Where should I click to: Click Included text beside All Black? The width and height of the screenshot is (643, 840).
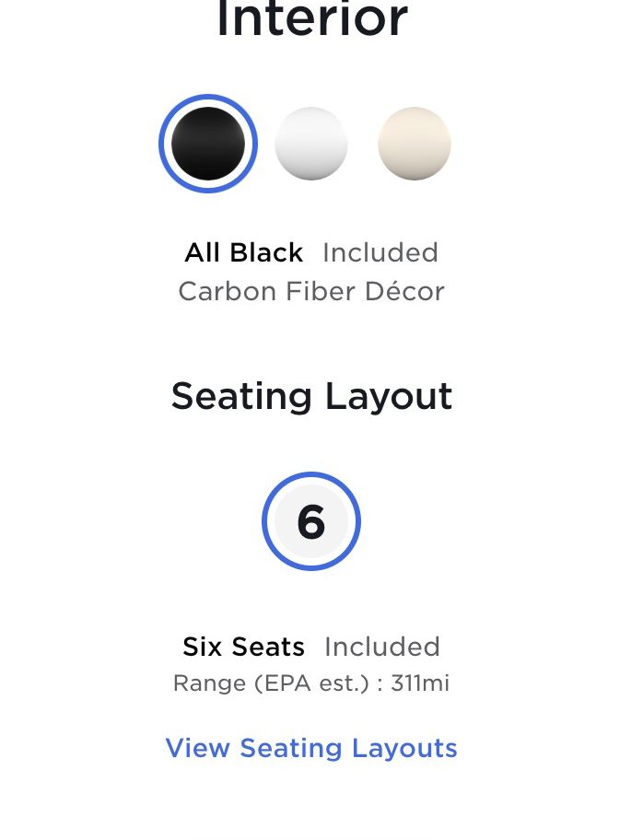[x=380, y=252]
